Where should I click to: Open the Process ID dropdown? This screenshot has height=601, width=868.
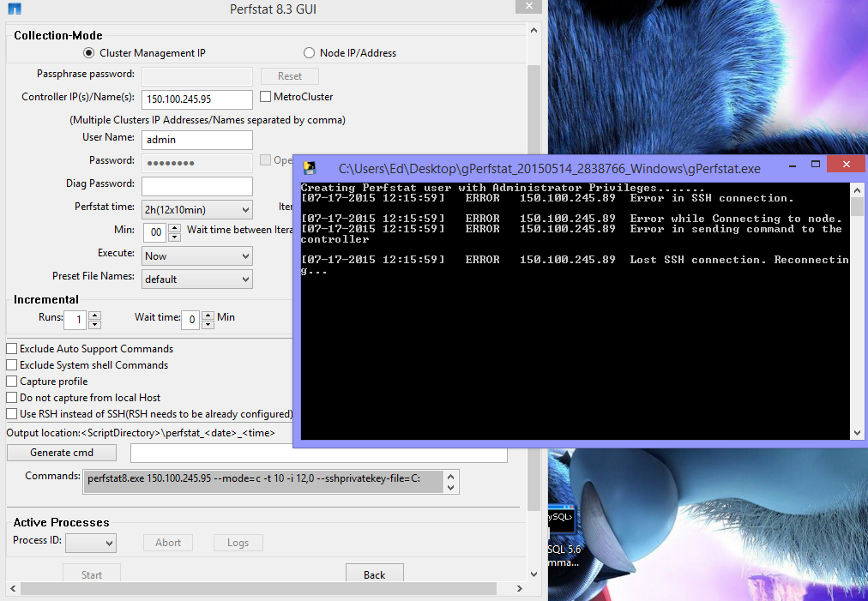coord(91,543)
